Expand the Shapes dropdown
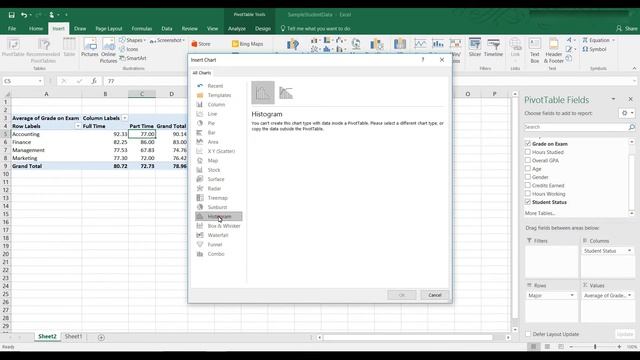Screen dimensions: 640x360 click(x=144, y=40)
